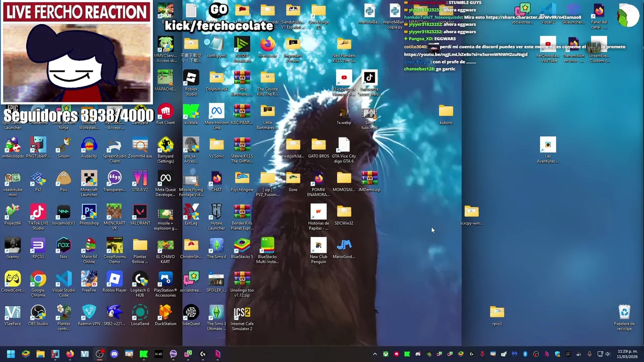
Task: Open the OBS Studio desktop shortcut
Action: pyautogui.click(x=38, y=316)
